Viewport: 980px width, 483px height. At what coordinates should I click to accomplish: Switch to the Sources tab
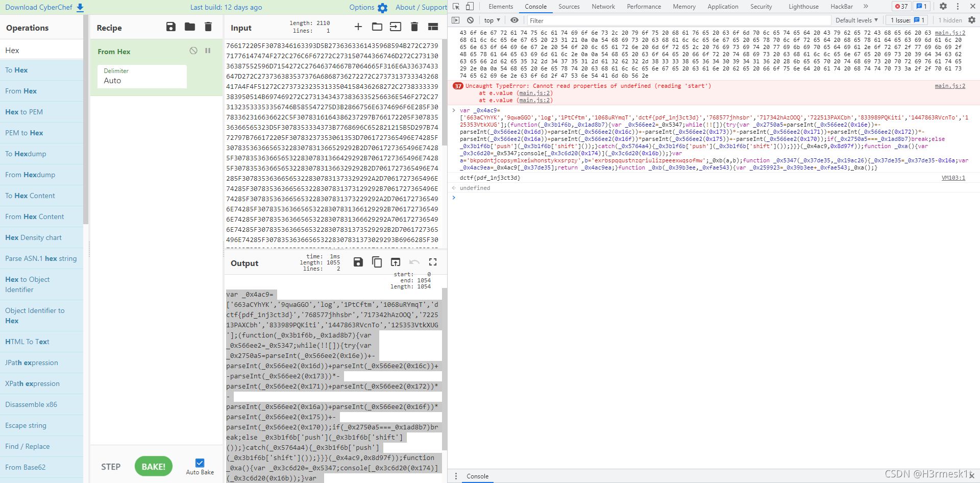[569, 7]
